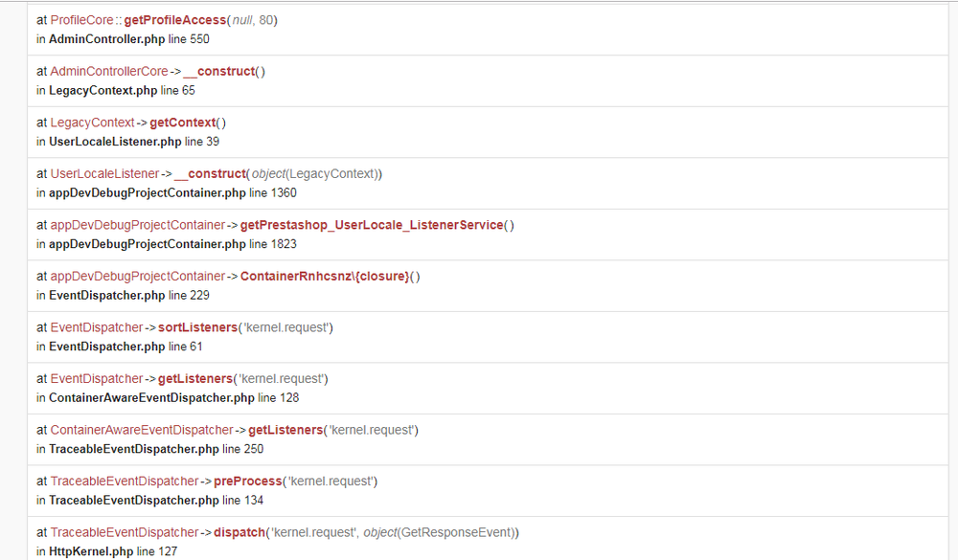
Task: Click sortListeners method name
Action: coord(197,327)
